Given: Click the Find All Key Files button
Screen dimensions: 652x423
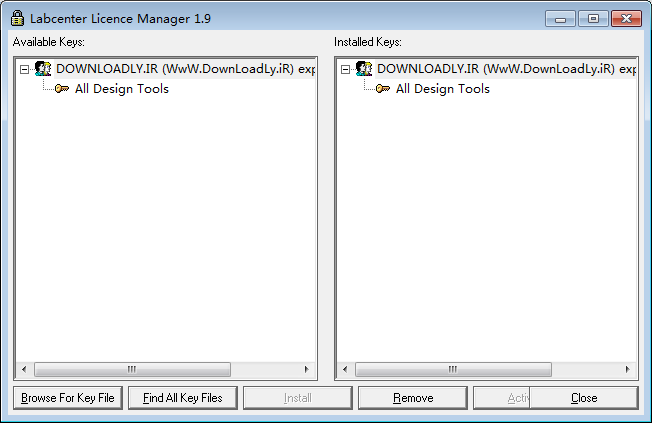Looking at the screenshot, I should point(183,398).
